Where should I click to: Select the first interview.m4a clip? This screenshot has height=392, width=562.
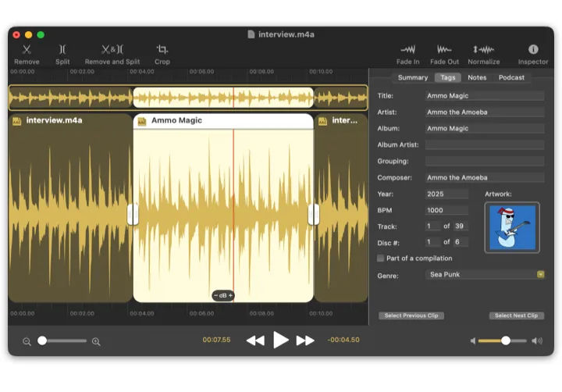click(70, 208)
